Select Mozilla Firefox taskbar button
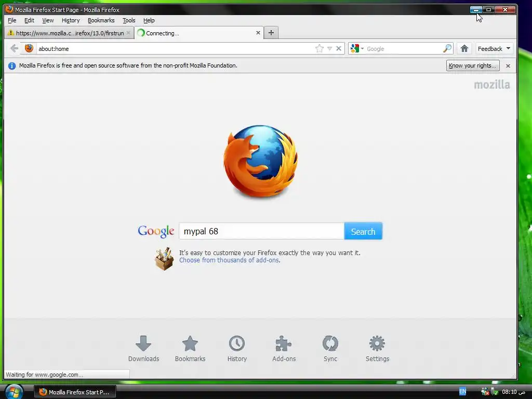Viewport: 532px width, 399px height. coord(75,392)
